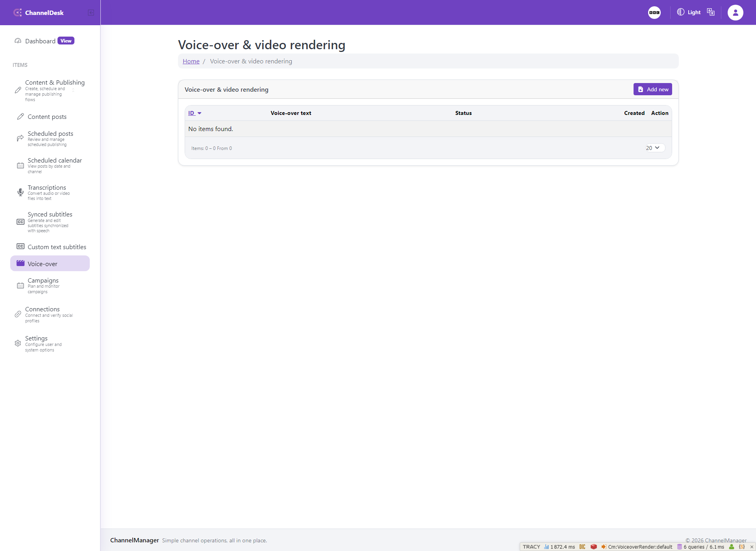Open the Tracy 6 queries database panel
The height and width of the screenshot is (551, 756).
coord(700,547)
